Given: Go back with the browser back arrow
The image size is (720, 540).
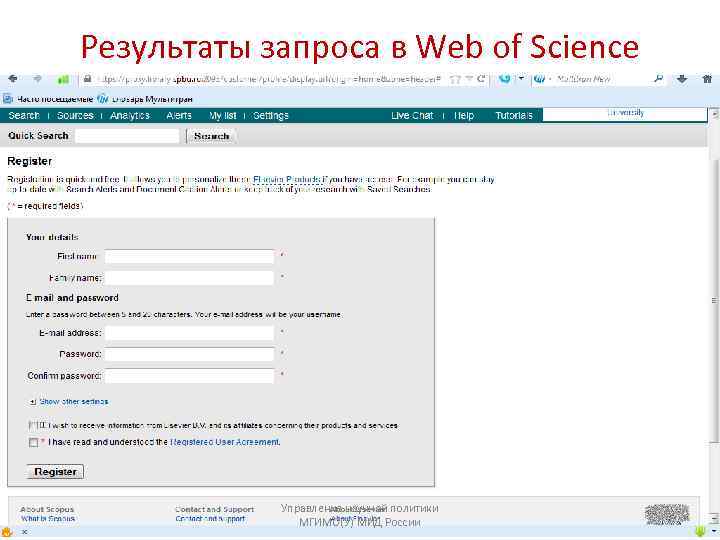Looking at the screenshot, I should (13, 79).
